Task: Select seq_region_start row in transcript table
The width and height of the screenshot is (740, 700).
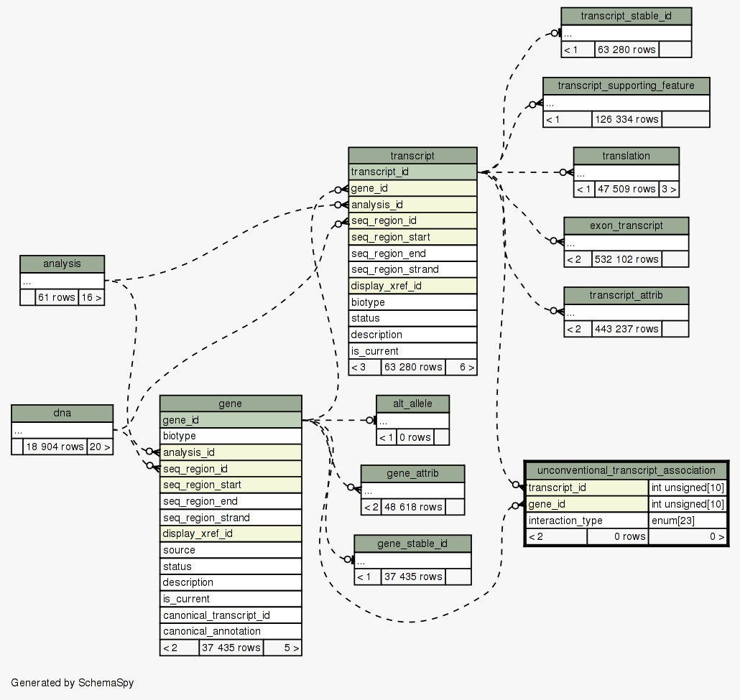Action: pos(412,237)
